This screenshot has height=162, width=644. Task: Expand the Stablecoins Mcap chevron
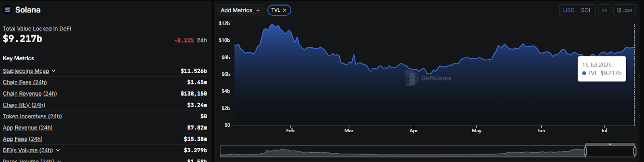54,71
